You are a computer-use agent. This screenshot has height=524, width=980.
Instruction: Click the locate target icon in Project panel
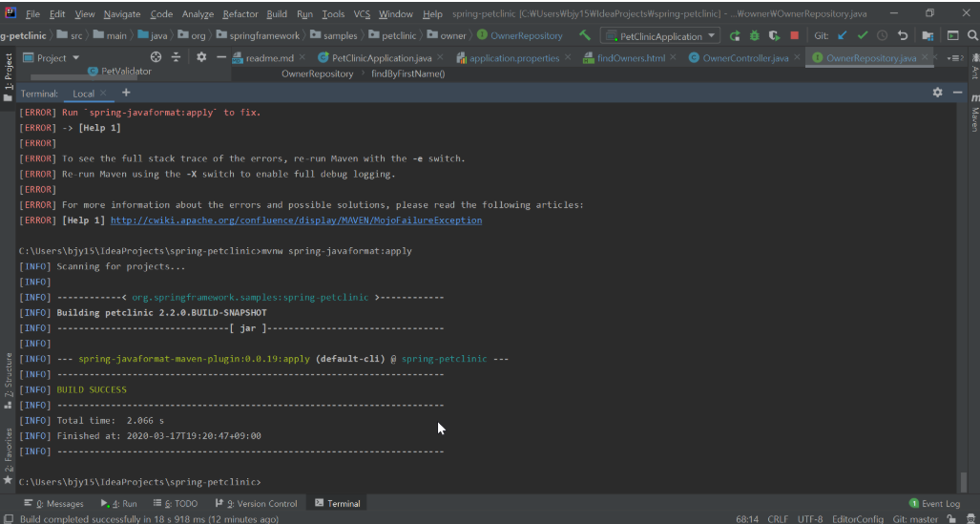(x=156, y=57)
